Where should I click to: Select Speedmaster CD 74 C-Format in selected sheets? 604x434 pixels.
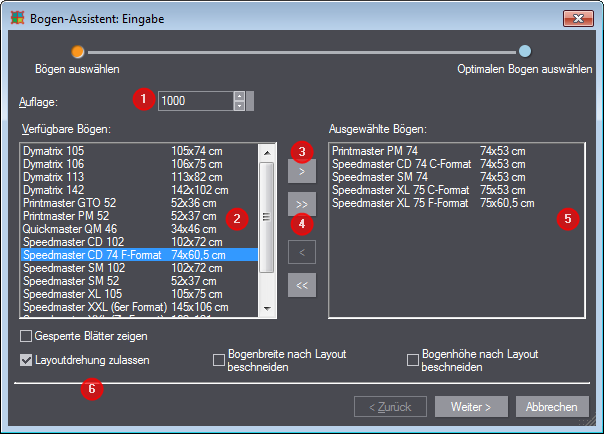pos(457,164)
